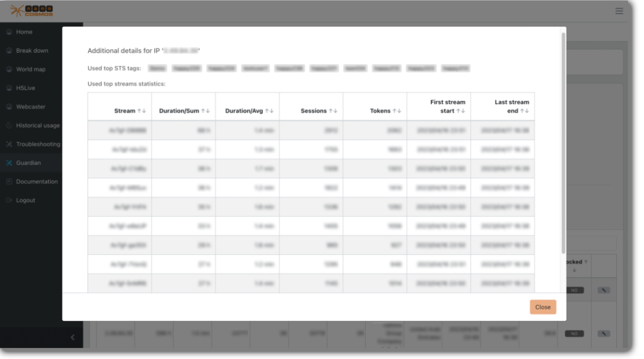Collapse the sidebar using the chevron
Screen dimensions: 644x359
[x=72, y=337]
